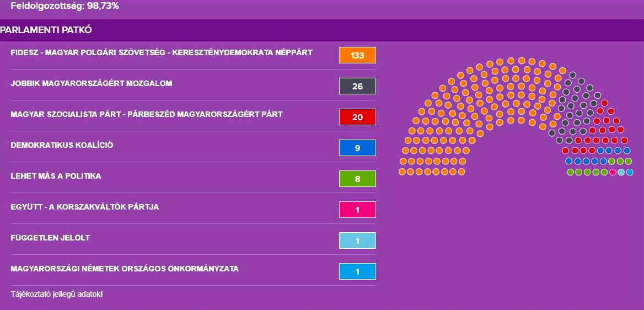Select Demokratikus Koalíció party name
Screen dimensions: 644x310
tap(62, 146)
